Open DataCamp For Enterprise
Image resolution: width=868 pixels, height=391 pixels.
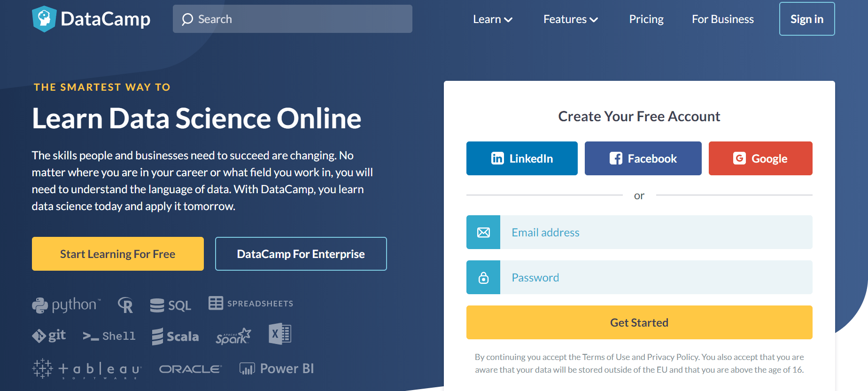[x=301, y=254]
